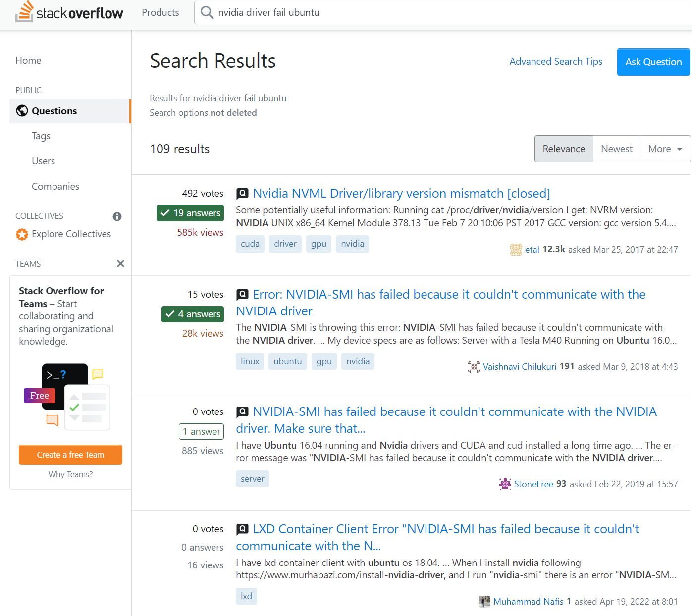The height and width of the screenshot is (616, 692).
Task: Click the 19 answers badge
Action: [190, 213]
